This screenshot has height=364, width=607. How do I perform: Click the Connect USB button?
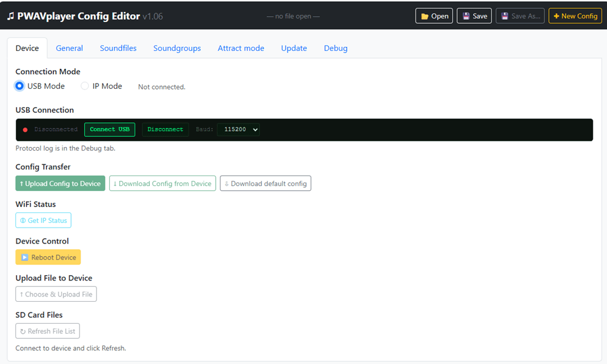pos(110,129)
